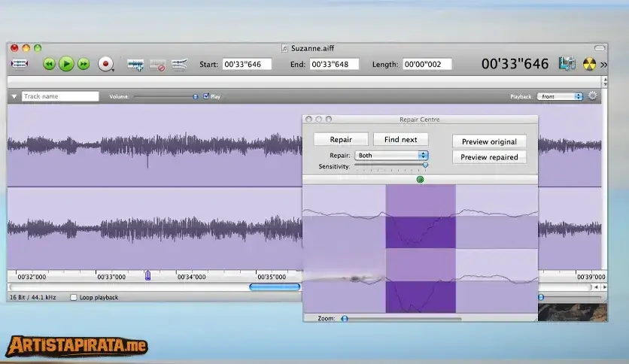Screen dimensions: 629x364
Task: Enable the Loop playback checkbox
Action: (74, 298)
